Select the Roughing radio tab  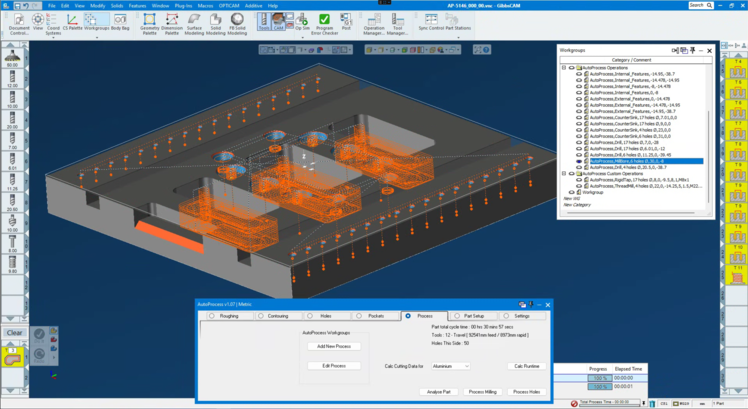point(211,315)
